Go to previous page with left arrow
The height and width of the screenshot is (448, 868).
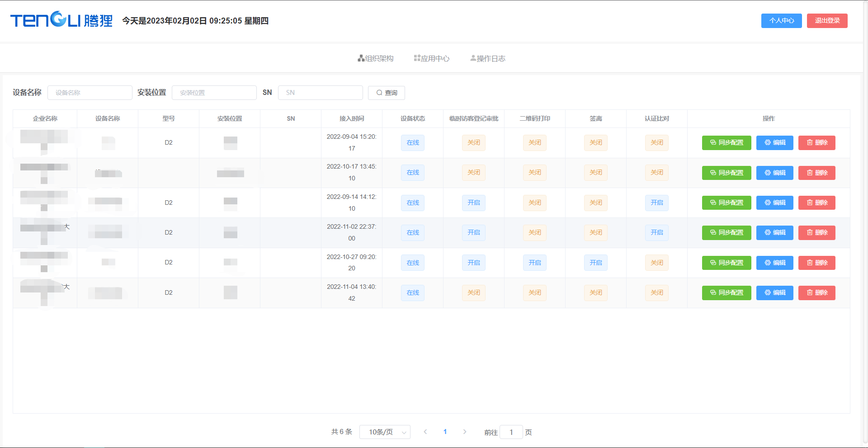pos(425,432)
